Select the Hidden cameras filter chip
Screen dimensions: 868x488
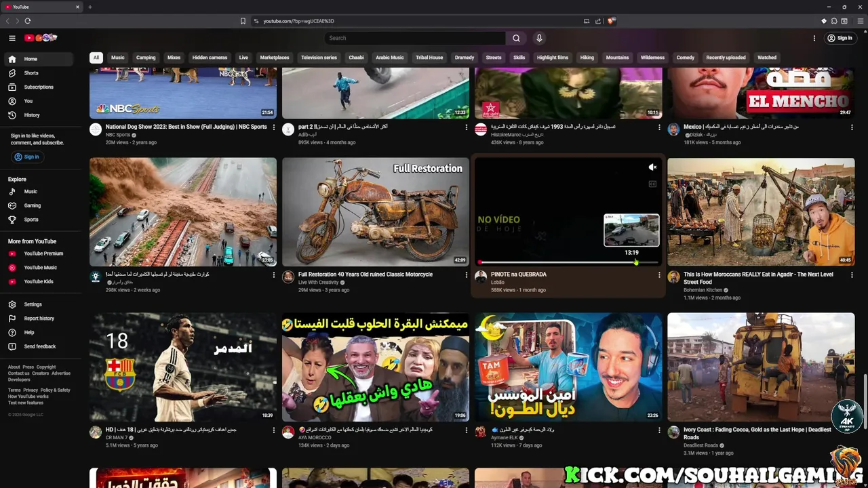coord(210,58)
